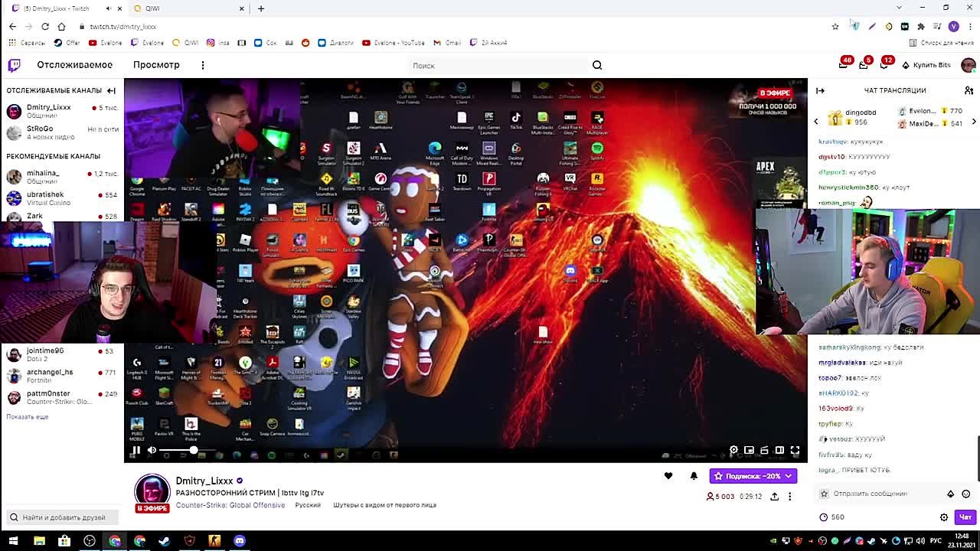980x551 pixels.
Task: Open the Просмотр tab
Action: pyautogui.click(x=156, y=65)
